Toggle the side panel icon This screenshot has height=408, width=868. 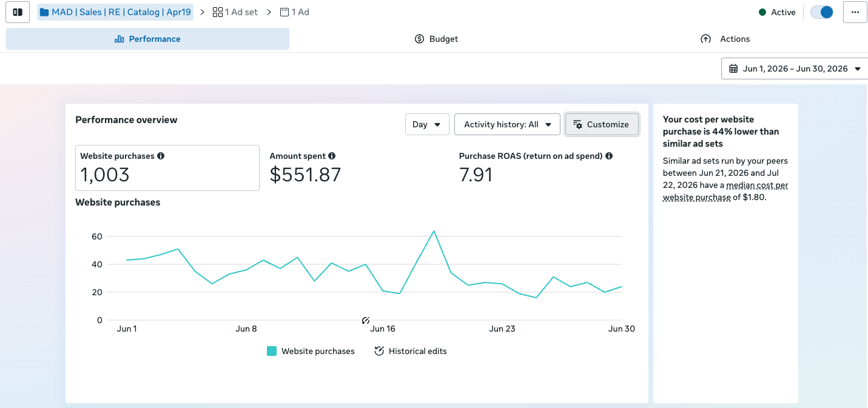click(18, 12)
